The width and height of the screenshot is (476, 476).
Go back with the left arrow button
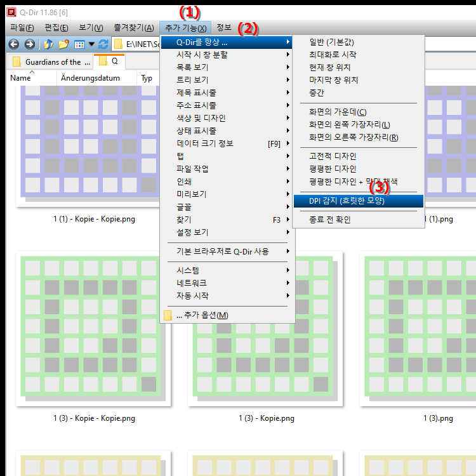14,44
